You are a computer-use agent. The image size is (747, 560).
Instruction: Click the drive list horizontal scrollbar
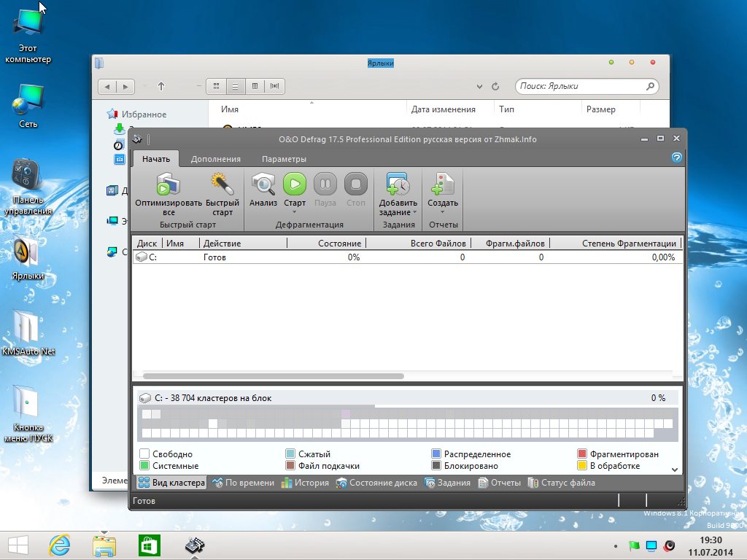pyautogui.click(x=274, y=376)
